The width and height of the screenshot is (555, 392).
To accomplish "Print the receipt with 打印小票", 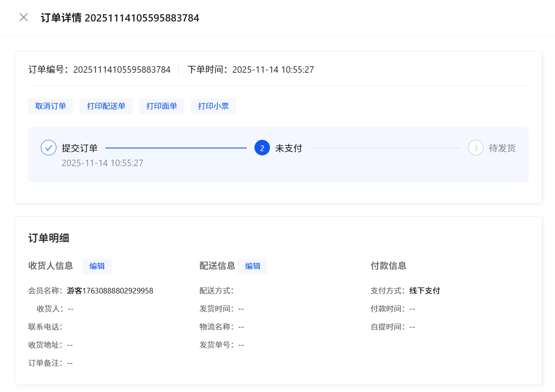I will pyautogui.click(x=213, y=106).
